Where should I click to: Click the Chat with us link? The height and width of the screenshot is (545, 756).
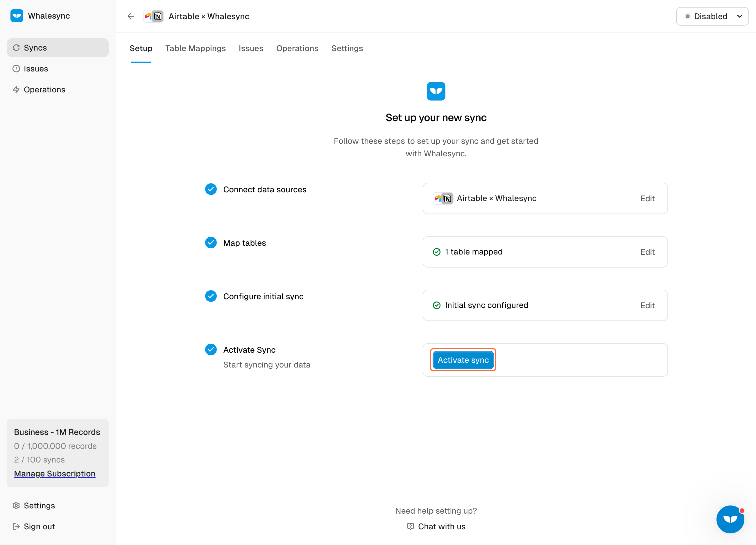click(436, 527)
